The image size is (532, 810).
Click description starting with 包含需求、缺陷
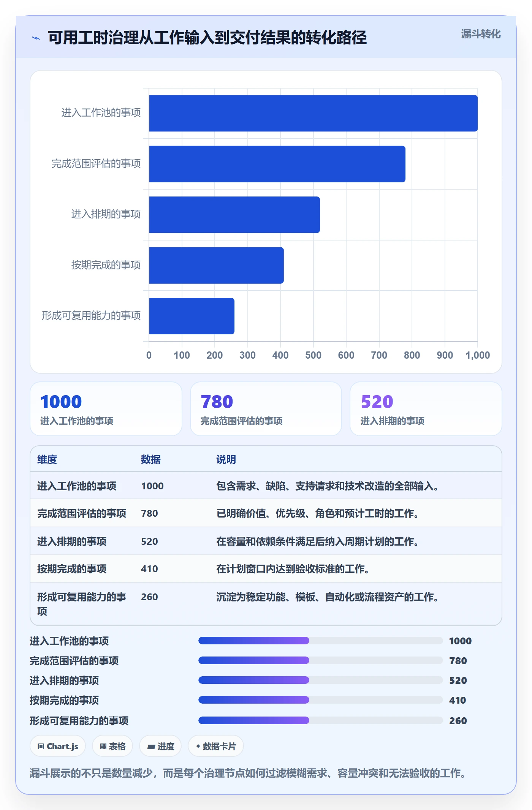pos(327,486)
